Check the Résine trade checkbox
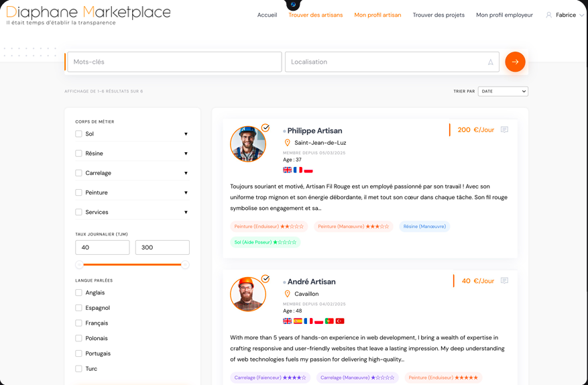 point(78,154)
